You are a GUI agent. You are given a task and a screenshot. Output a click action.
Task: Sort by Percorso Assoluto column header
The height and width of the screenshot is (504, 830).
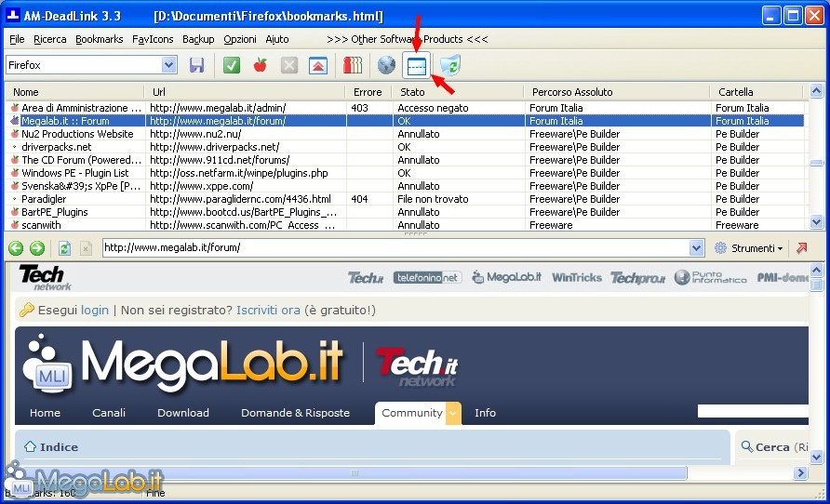click(617, 92)
